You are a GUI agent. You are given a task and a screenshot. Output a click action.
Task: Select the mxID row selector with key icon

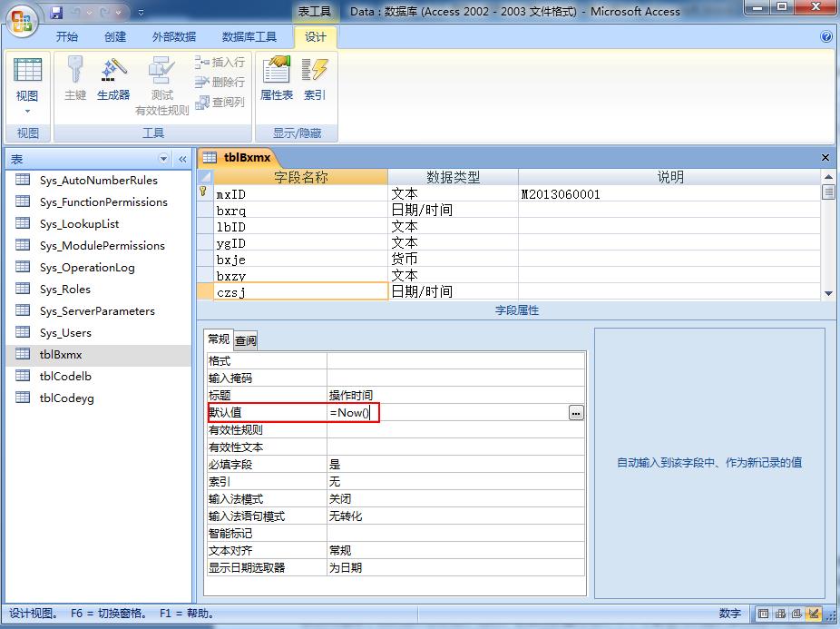coord(205,193)
